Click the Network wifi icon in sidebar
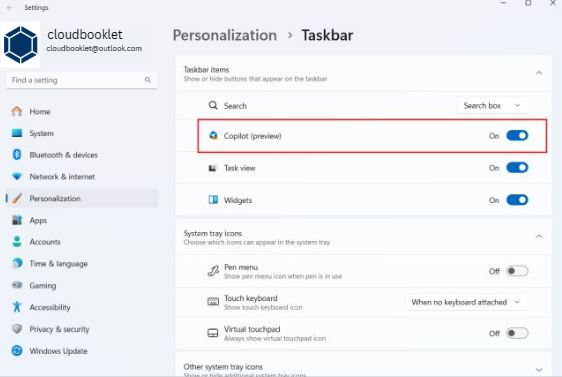This screenshot has height=377, width=562. 16,176
